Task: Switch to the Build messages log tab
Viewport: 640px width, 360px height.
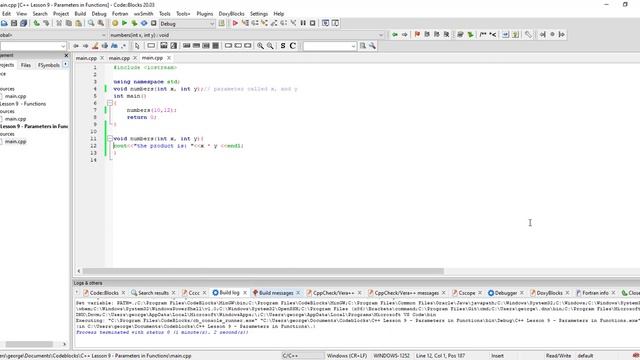Action: [x=276, y=293]
